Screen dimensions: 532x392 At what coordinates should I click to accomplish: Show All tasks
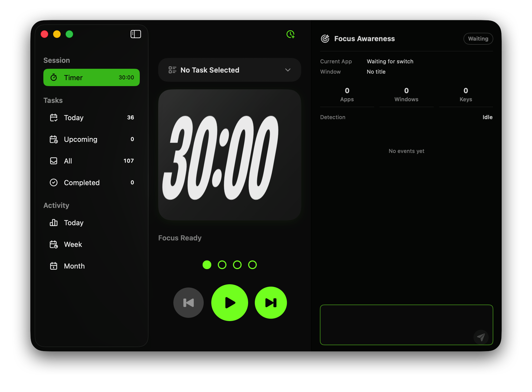(92, 161)
